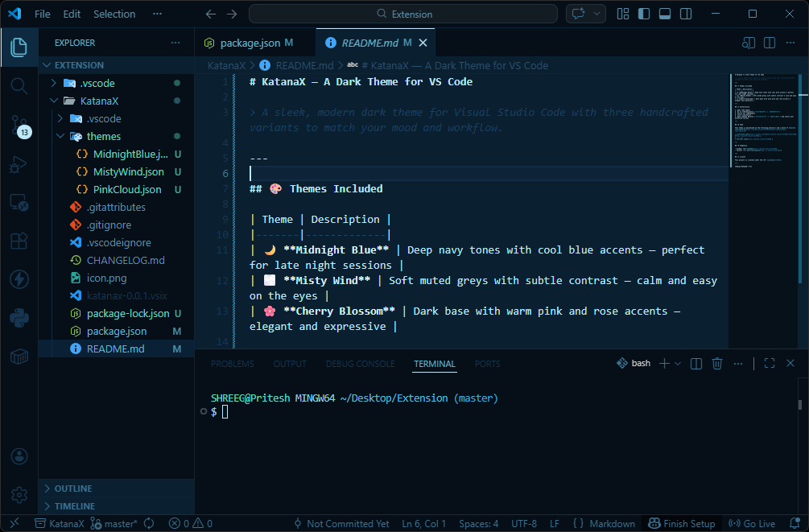Open the Accounts menu icon
This screenshot has height=532, width=809.
[19, 456]
